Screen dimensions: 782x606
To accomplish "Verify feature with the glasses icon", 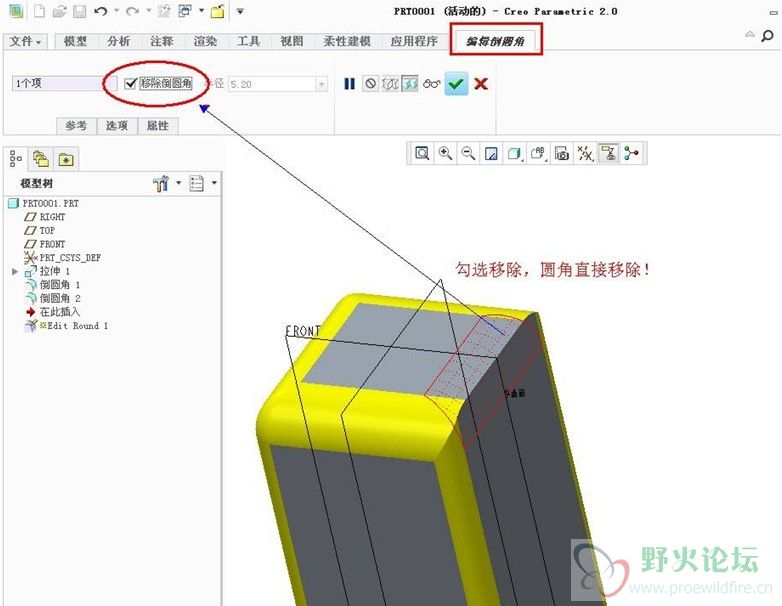I will pos(431,84).
